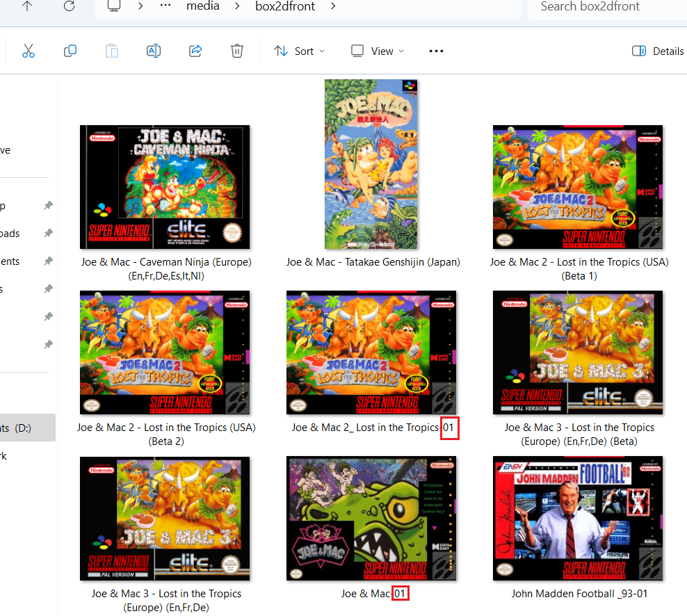Click the Paste clipboard icon
The height and width of the screenshot is (616, 687).
pyautogui.click(x=112, y=51)
